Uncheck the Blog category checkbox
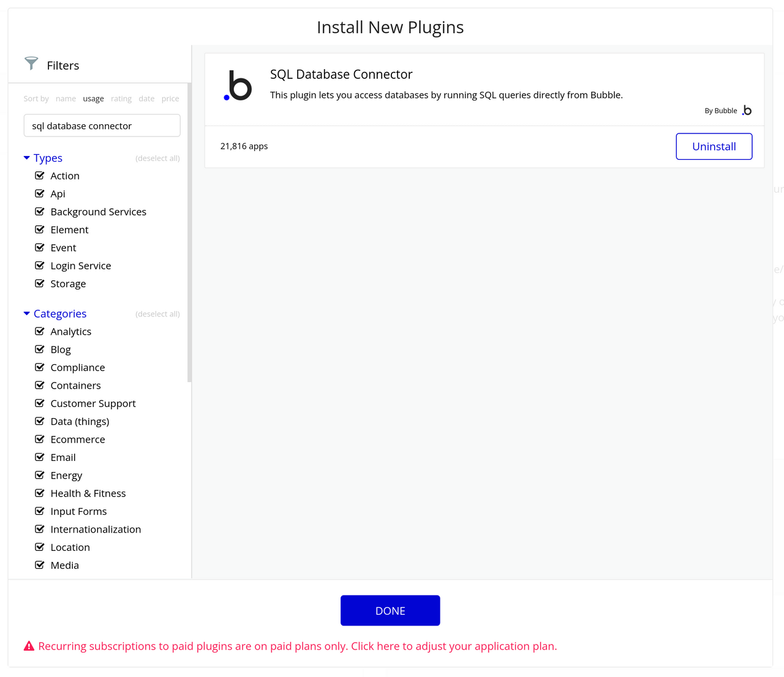The height and width of the screenshot is (677, 784). [x=40, y=350]
